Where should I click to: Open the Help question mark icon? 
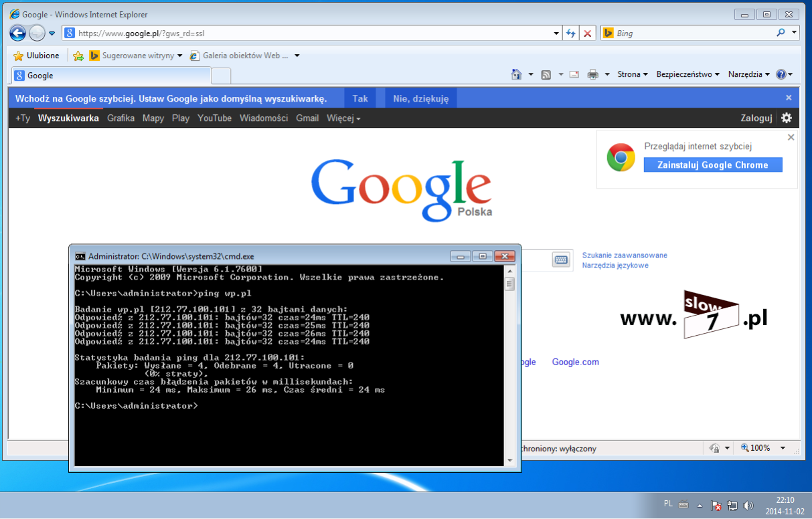click(x=781, y=74)
